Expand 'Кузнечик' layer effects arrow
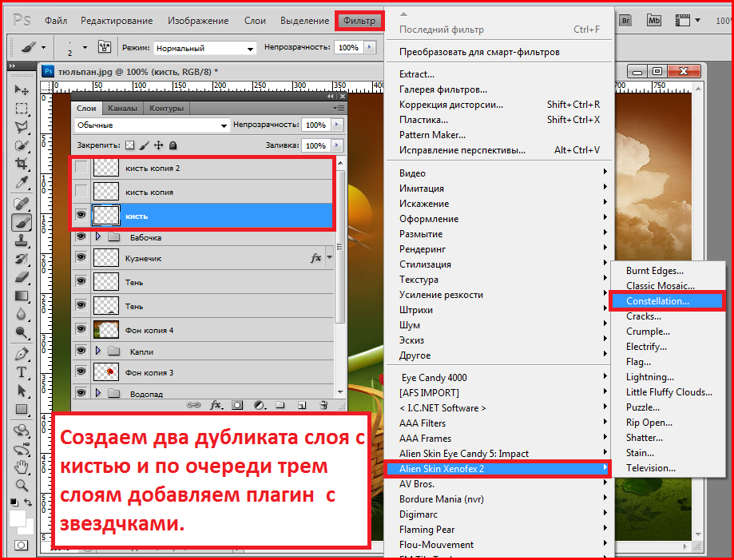This screenshot has height=560, width=734. pyautogui.click(x=330, y=257)
